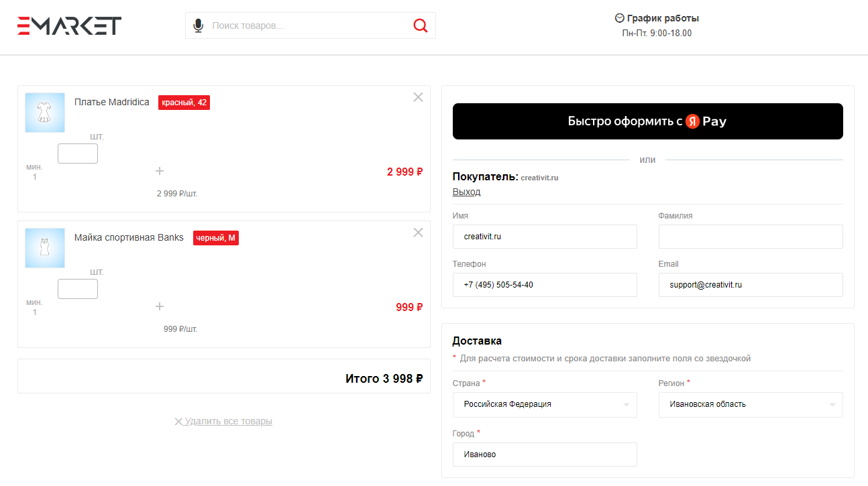
Task: Click the Выход logout link
Action: click(x=466, y=192)
